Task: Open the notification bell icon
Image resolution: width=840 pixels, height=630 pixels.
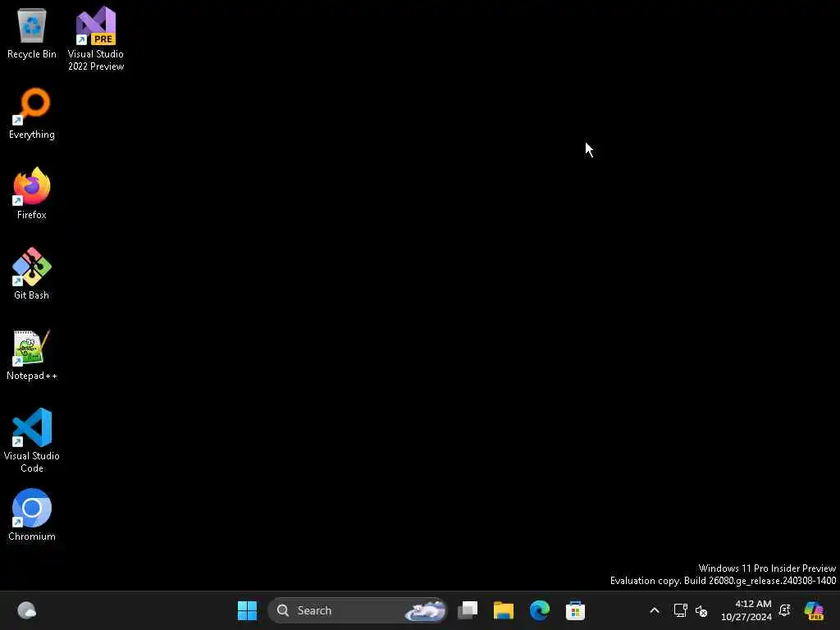Action: (x=785, y=610)
